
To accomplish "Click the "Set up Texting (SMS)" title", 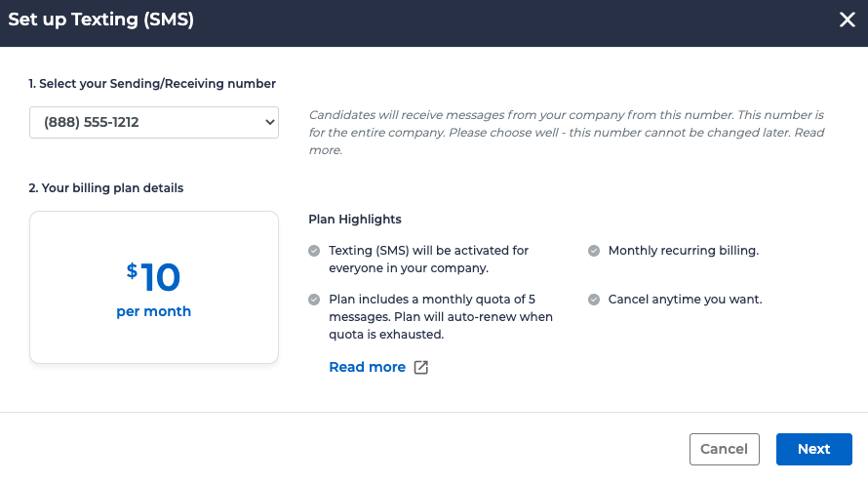I will click(x=100, y=20).
